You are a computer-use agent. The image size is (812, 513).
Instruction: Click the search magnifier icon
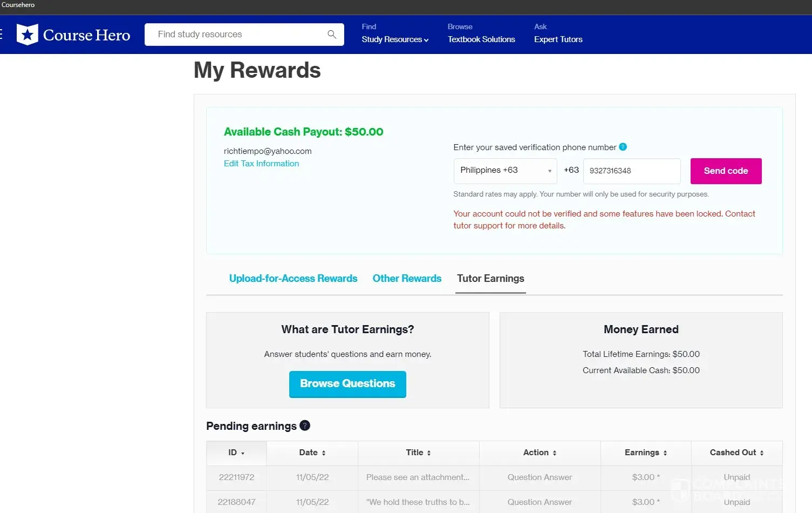(x=332, y=35)
